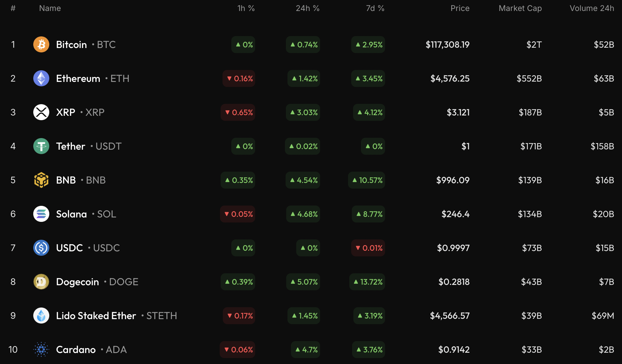Click the USDC dollar icon

pyautogui.click(x=41, y=248)
